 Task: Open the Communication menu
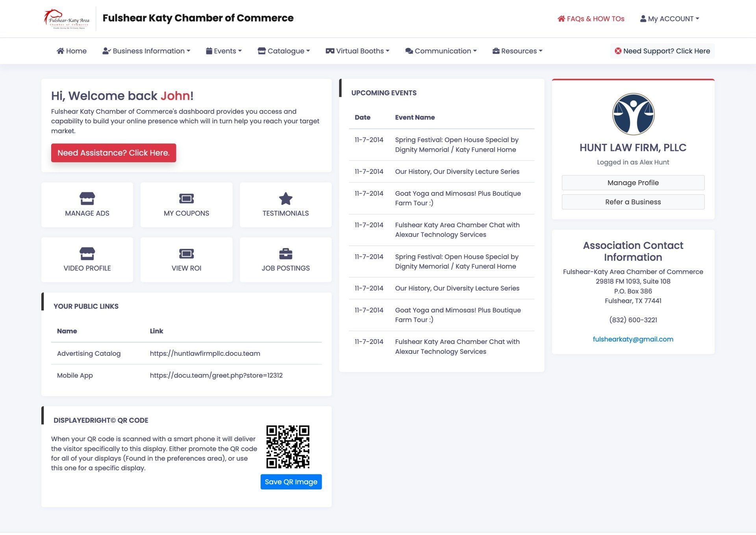(441, 50)
